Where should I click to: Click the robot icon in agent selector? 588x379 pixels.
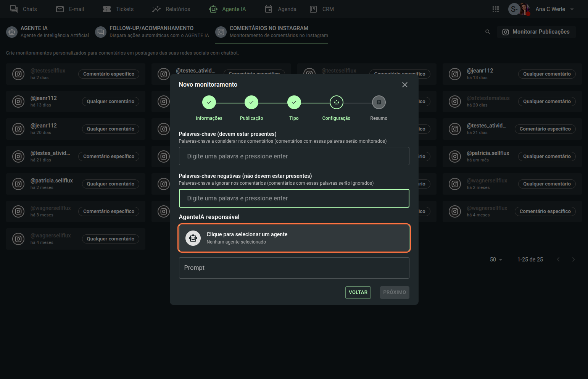pos(193,238)
